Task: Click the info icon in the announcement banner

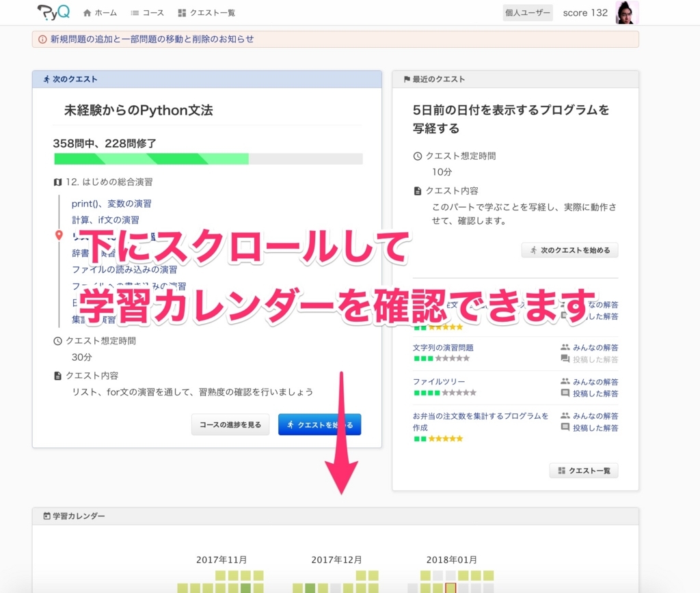Action: 42,39
